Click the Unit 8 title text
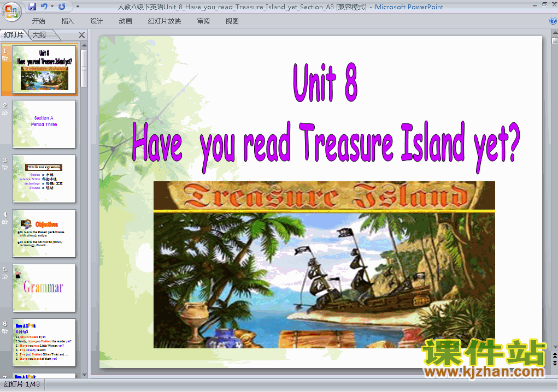The width and height of the screenshot is (558, 392). click(x=325, y=82)
